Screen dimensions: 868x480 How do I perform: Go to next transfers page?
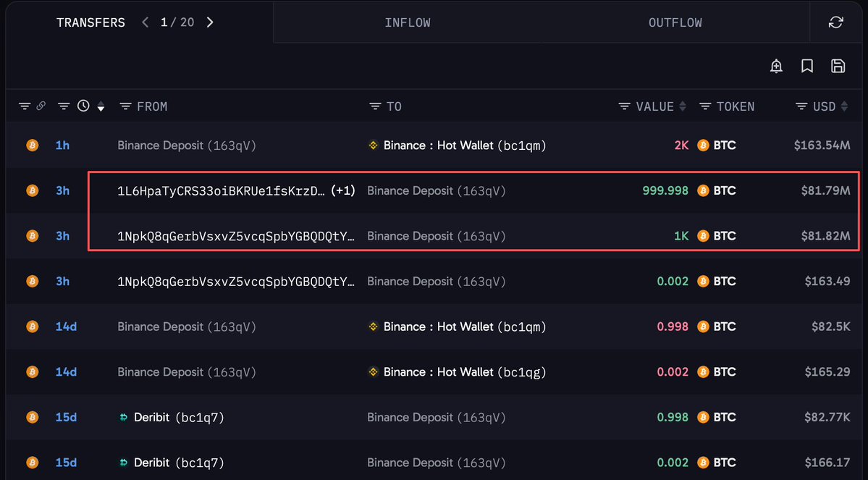210,22
